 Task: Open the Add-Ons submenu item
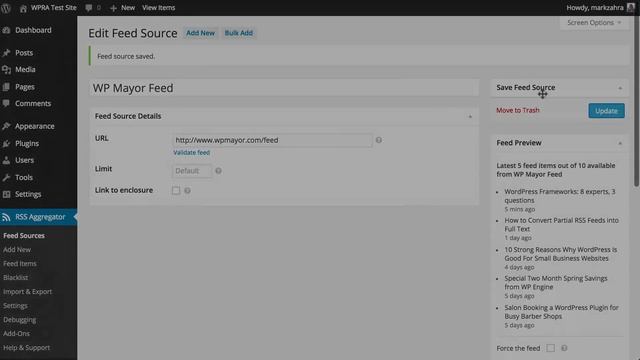(x=16, y=333)
